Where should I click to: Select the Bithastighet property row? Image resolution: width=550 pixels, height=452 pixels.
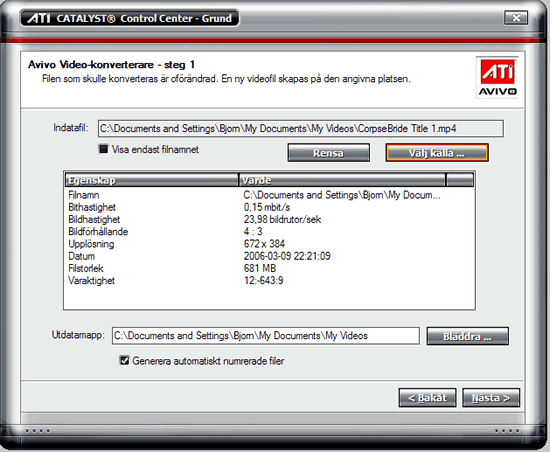tap(269, 207)
